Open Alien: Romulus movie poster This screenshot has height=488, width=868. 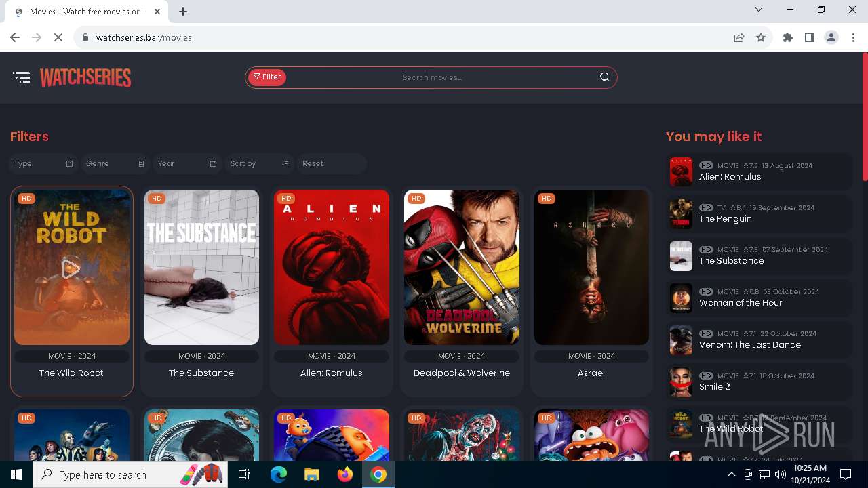(x=332, y=267)
